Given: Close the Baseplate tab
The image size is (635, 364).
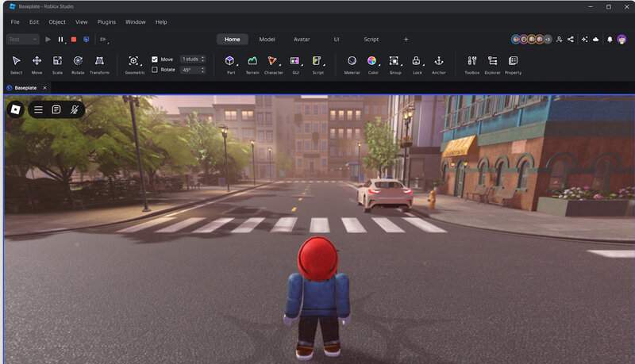Looking at the screenshot, I should [x=45, y=88].
